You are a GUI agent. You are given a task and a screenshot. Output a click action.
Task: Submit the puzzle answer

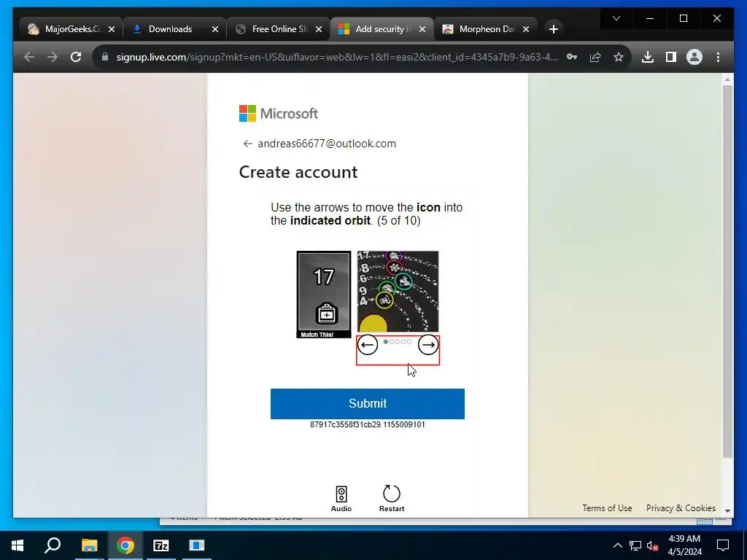[x=368, y=404]
